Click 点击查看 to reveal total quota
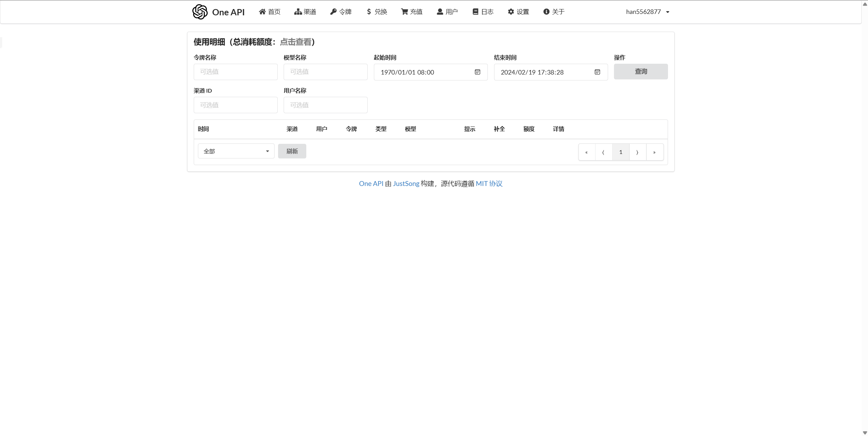The height and width of the screenshot is (436, 868). pos(295,42)
